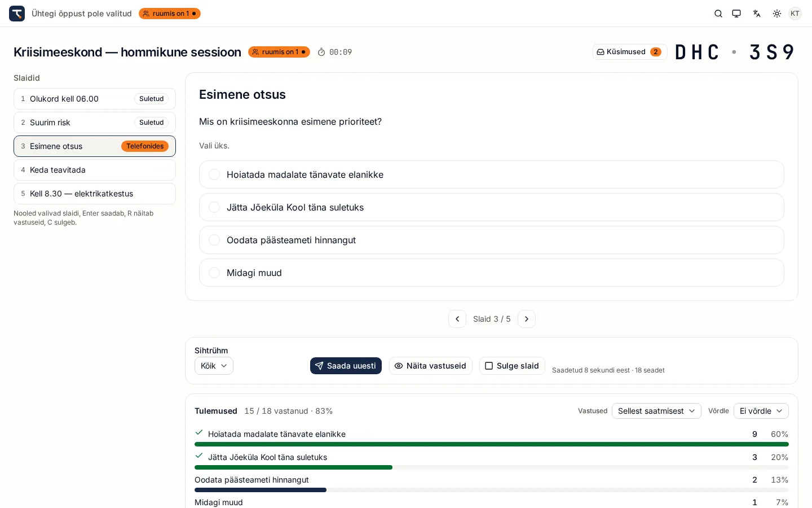Select slide 1 Olukord kell 06.00

[x=95, y=99]
